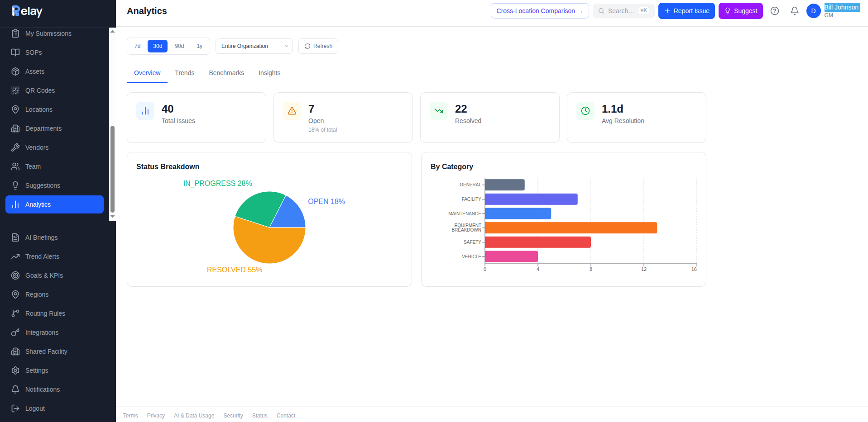Select the 90d time range
The height and width of the screenshot is (422, 868).
click(179, 46)
